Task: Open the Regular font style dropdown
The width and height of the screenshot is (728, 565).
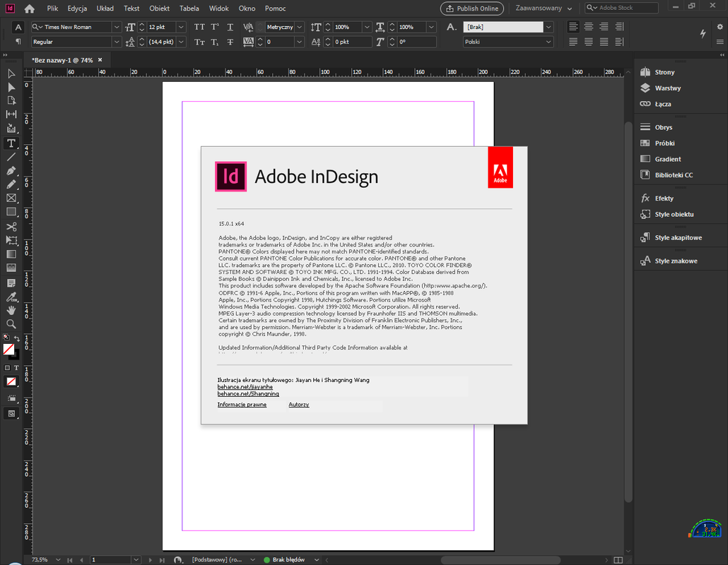Action: 116,42
